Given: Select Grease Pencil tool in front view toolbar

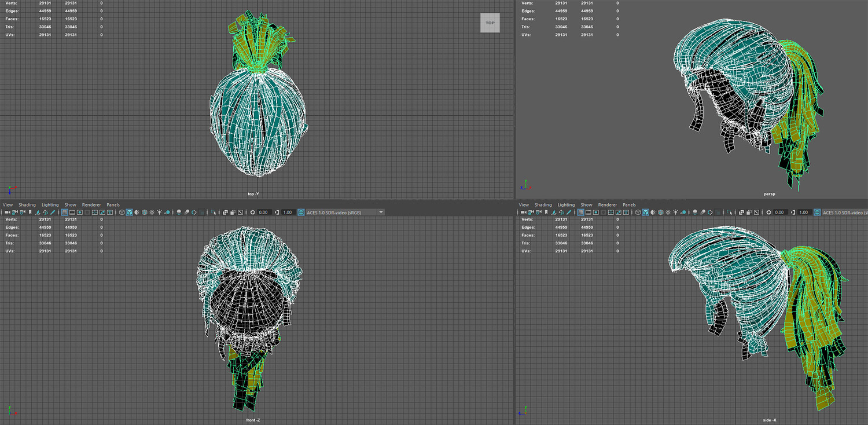Looking at the screenshot, I should pos(54,212).
